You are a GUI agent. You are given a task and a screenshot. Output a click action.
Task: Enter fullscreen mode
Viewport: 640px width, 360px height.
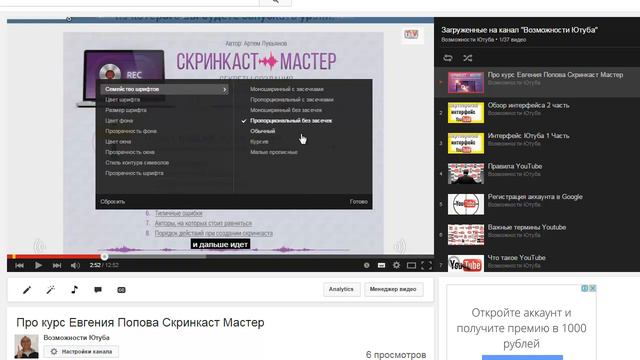point(426,265)
